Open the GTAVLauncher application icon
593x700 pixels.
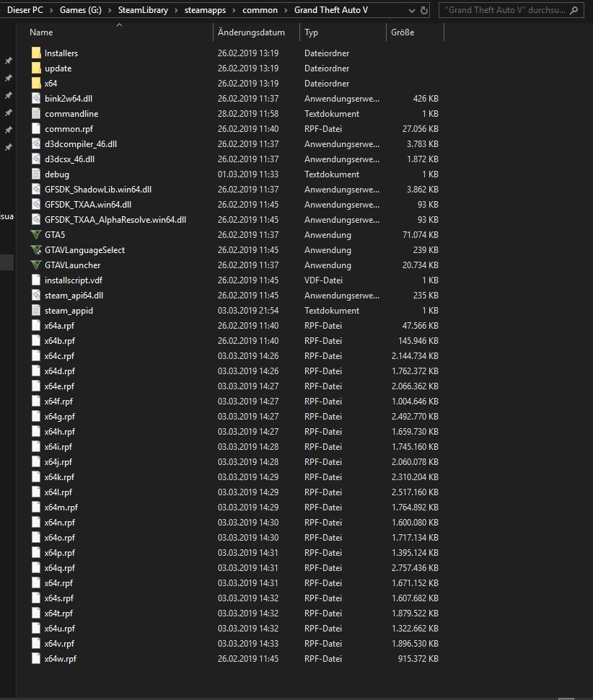[x=37, y=265]
